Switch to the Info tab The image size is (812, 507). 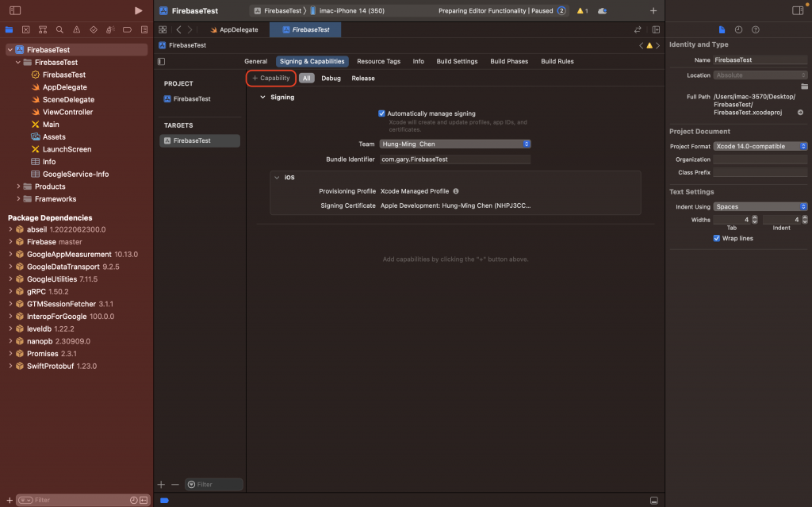419,61
